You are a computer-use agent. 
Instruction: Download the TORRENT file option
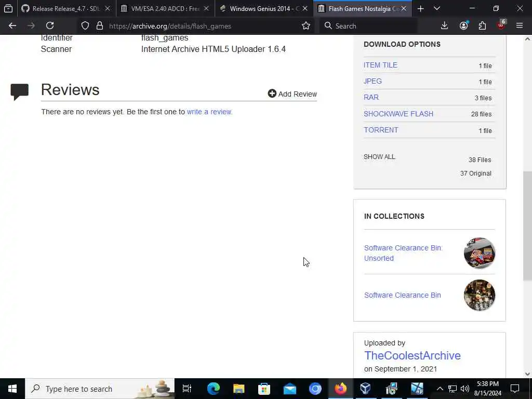(x=381, y=130)
